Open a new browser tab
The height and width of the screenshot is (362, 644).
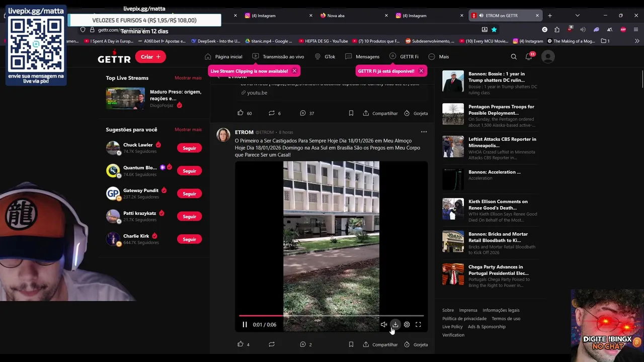click(x=550, y=16)
